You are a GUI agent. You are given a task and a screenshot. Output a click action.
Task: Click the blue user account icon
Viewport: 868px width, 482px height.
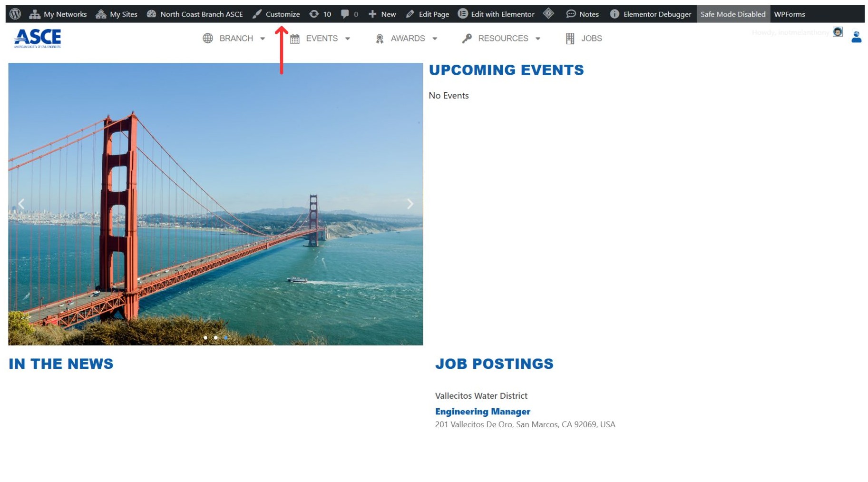click(856, 37)
